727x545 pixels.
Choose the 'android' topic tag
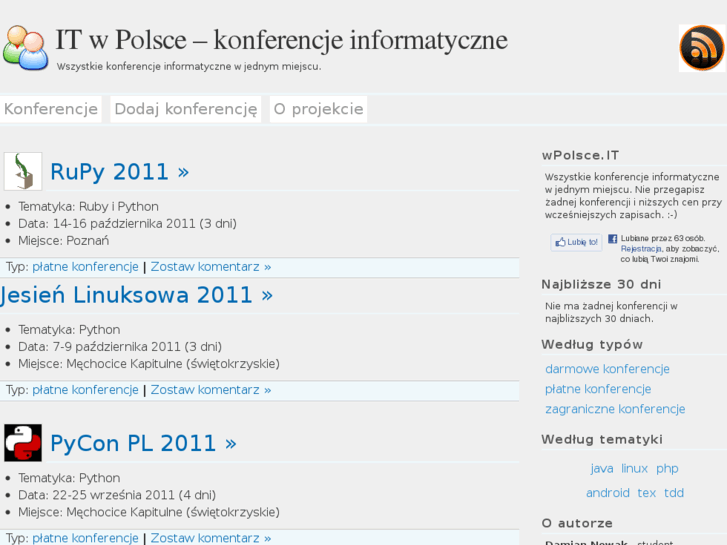coord(607,493)
